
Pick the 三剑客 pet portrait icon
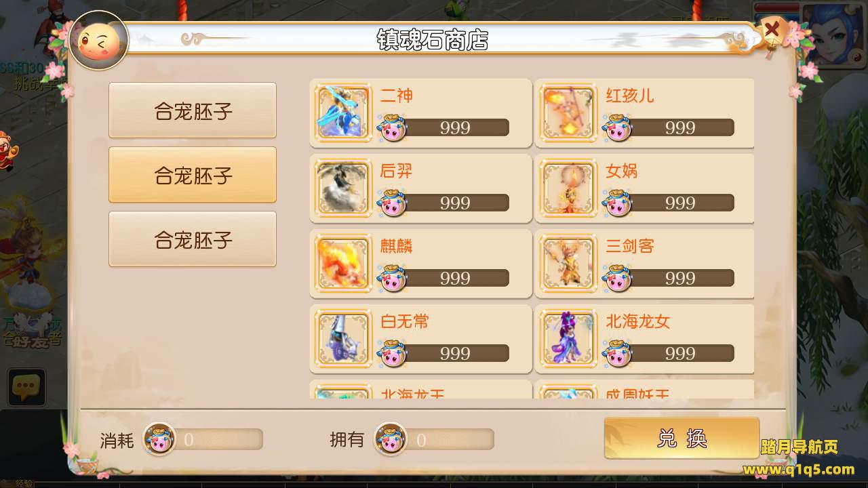click(x=569, y=263)
